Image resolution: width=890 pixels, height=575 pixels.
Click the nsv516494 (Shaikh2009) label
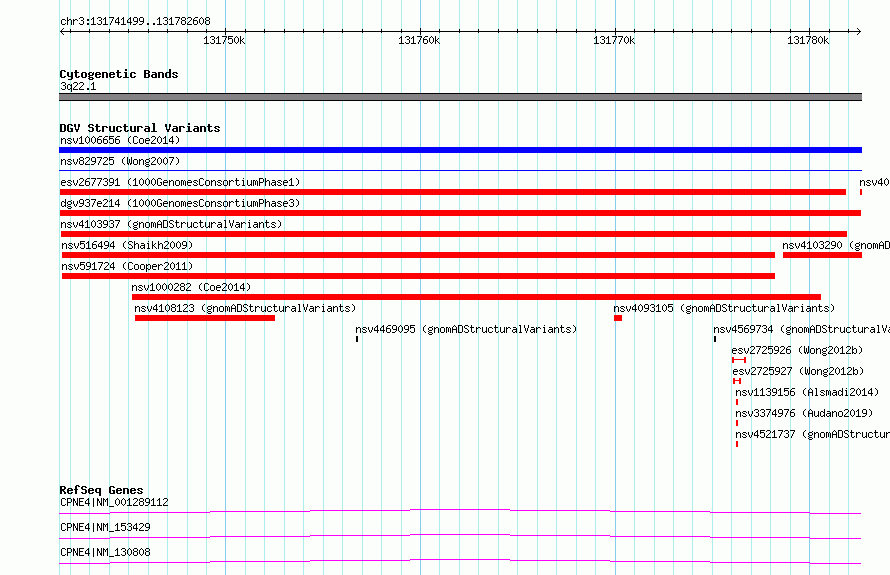pos(127,245)
